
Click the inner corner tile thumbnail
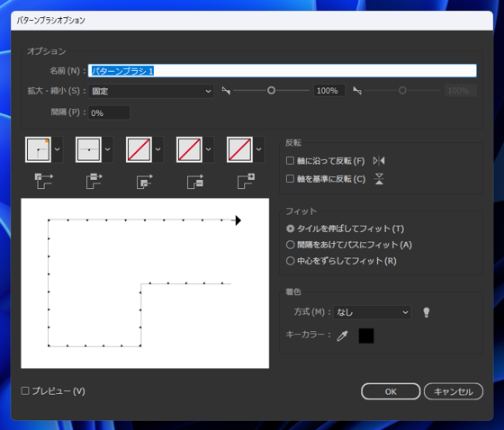pyautogui.click(x=139, y=149)
